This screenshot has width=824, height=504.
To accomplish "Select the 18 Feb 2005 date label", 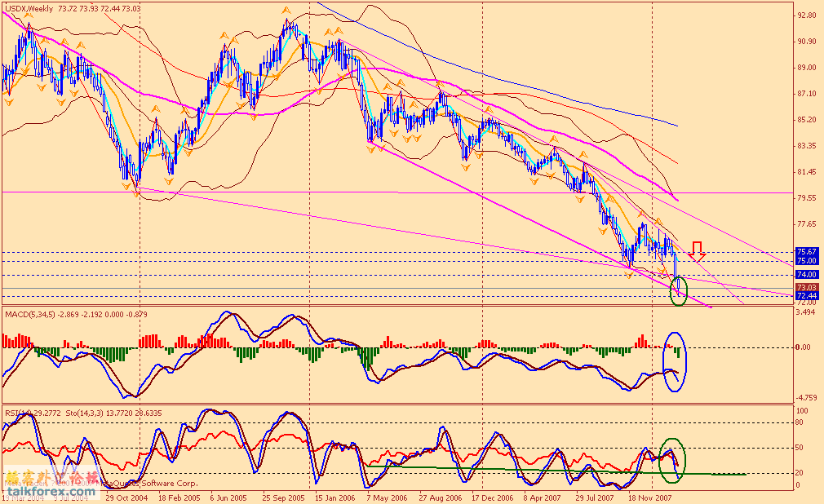I will [x=179, y=497].
